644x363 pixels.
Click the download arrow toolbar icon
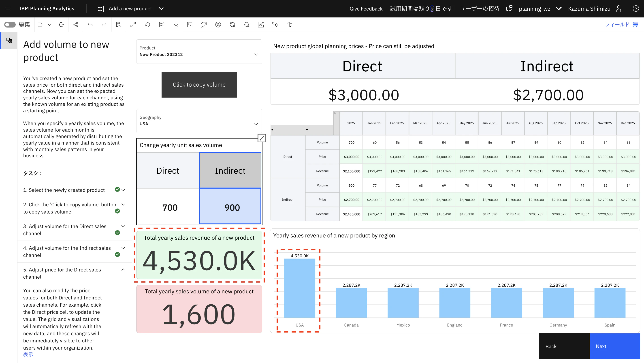tap(176, 24)
